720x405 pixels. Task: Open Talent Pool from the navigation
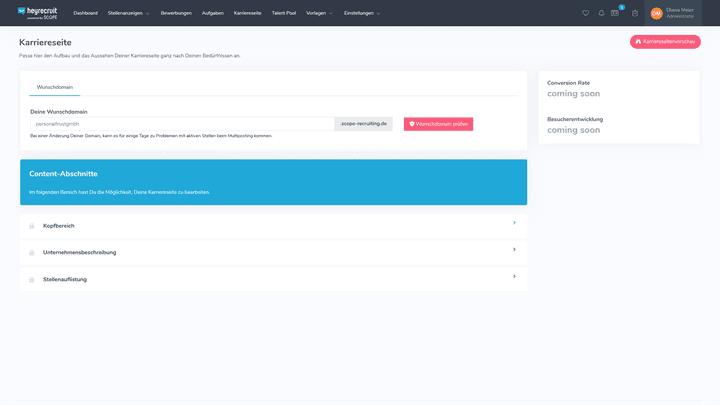click(x=284, y=13)
